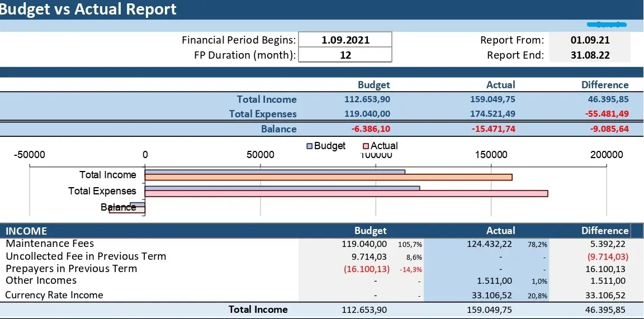Select the Total Income actual bar in chart
644x319 pixels.
(328, 178)
